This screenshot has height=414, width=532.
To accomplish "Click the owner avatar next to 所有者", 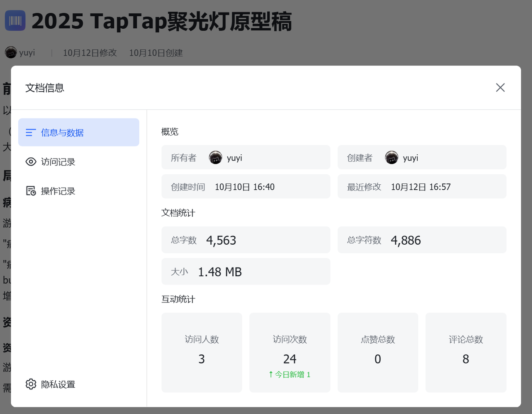I will coord(215,157).
